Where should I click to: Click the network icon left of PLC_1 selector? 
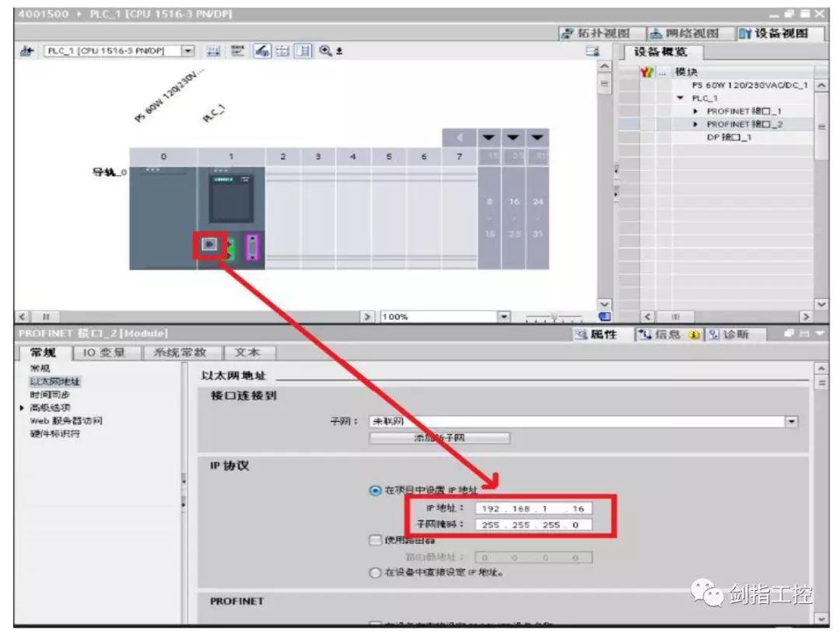click(x=26, y=51)
